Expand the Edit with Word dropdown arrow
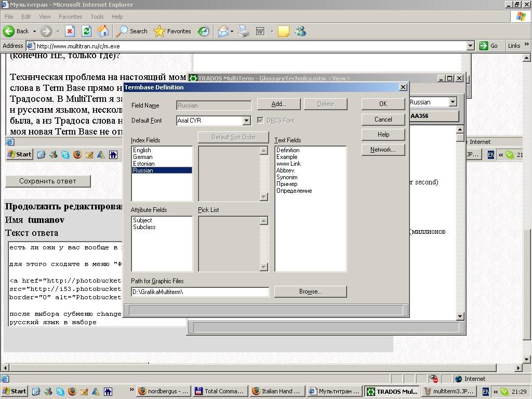This screenshot has height=399, width=532. [272, 31]
